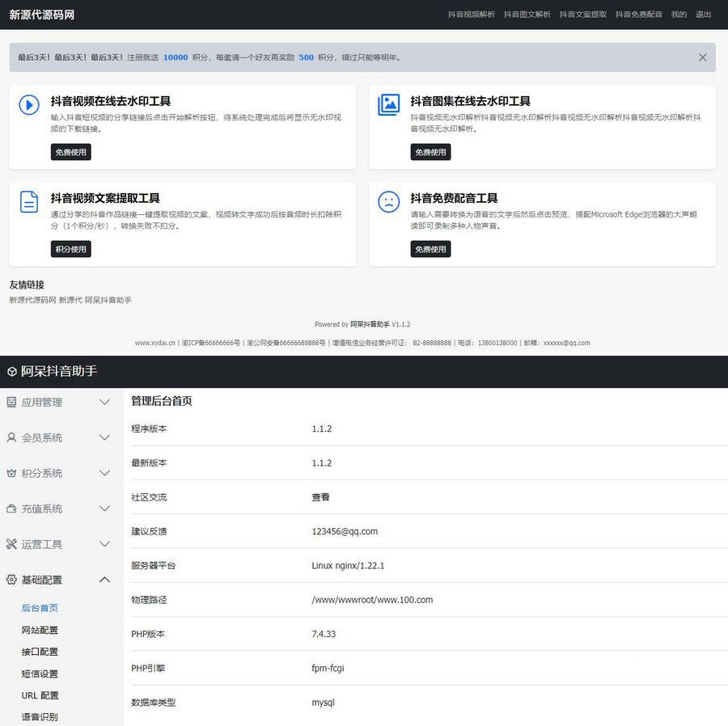
Task: Select URL 配置 in sidebar submenu
Action: pos(40,695)
